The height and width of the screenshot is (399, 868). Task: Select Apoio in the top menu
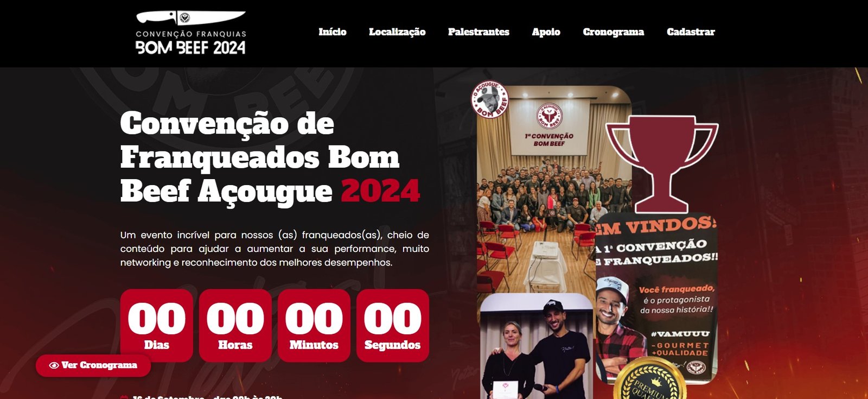pyautogui.click(x=546, y=32)
